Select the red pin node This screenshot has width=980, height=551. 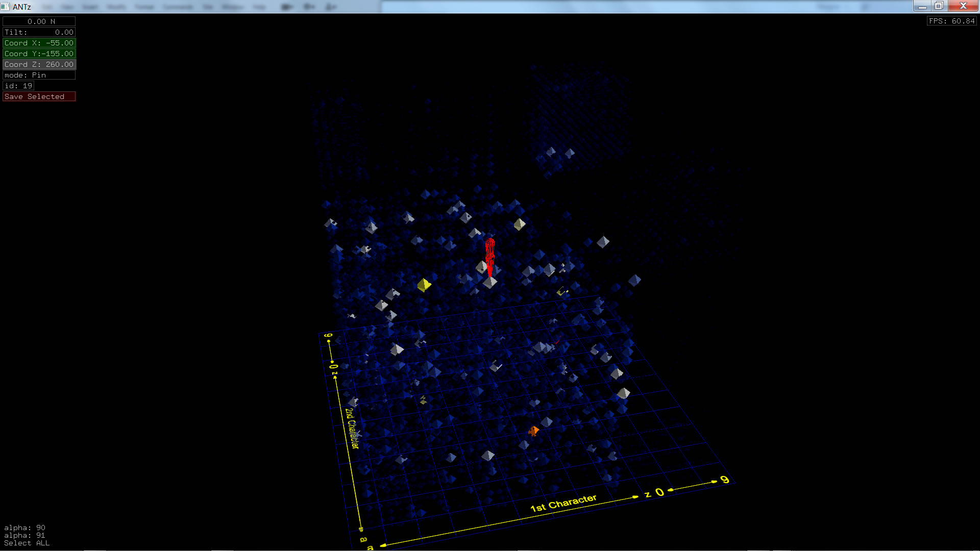pyautogui.click(x=490, y=253)
